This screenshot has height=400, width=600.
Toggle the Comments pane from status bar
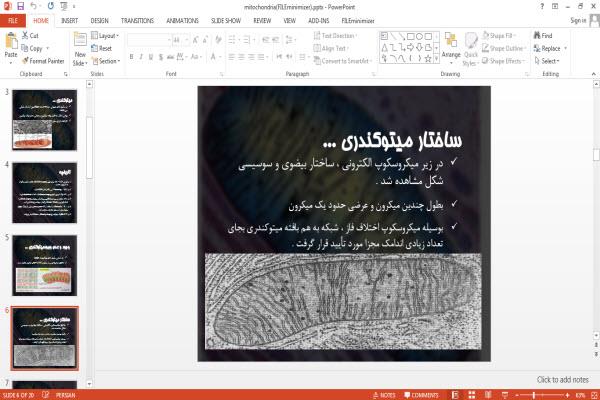(x=421, y=395)
